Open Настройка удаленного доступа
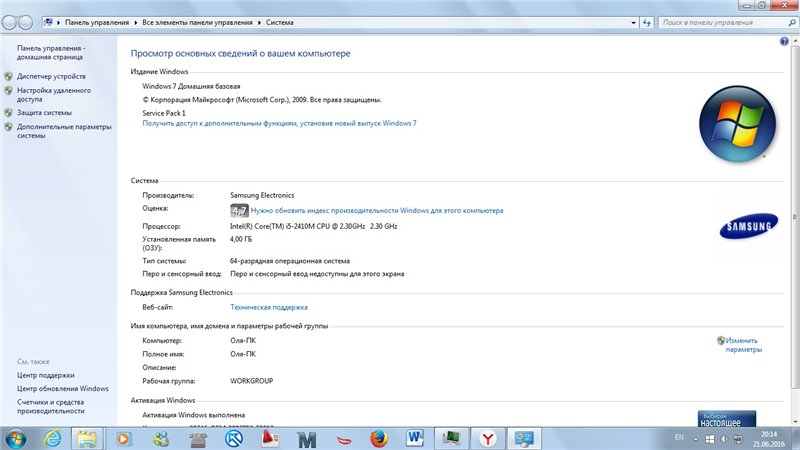Image resolution: width=800 pixels, height=450 pixels. point(54,95)
